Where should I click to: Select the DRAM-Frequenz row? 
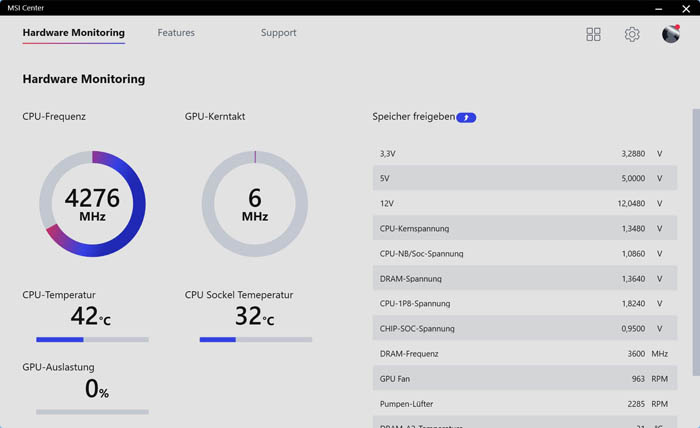525,353
